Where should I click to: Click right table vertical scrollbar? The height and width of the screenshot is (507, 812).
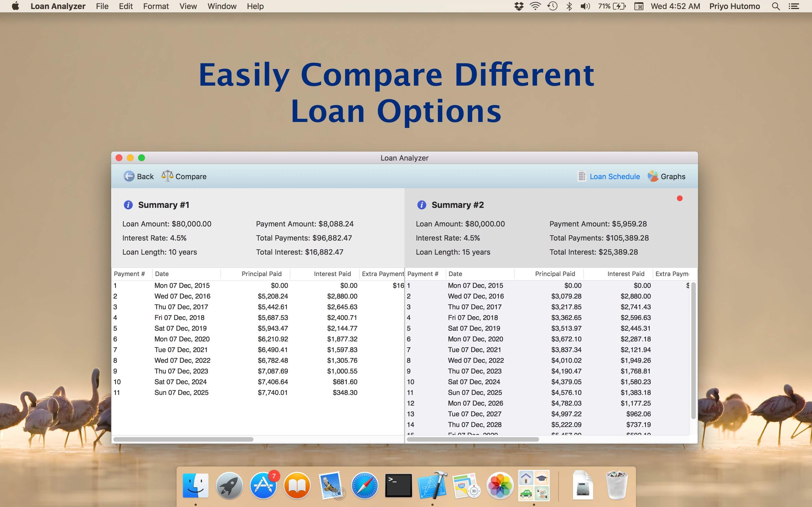click(693, 350)
